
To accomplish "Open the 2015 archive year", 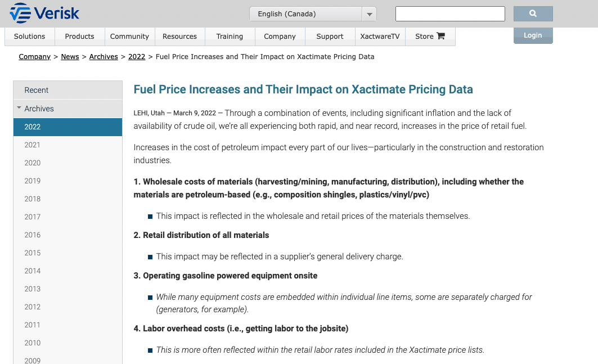I will [x=33, y=253].
